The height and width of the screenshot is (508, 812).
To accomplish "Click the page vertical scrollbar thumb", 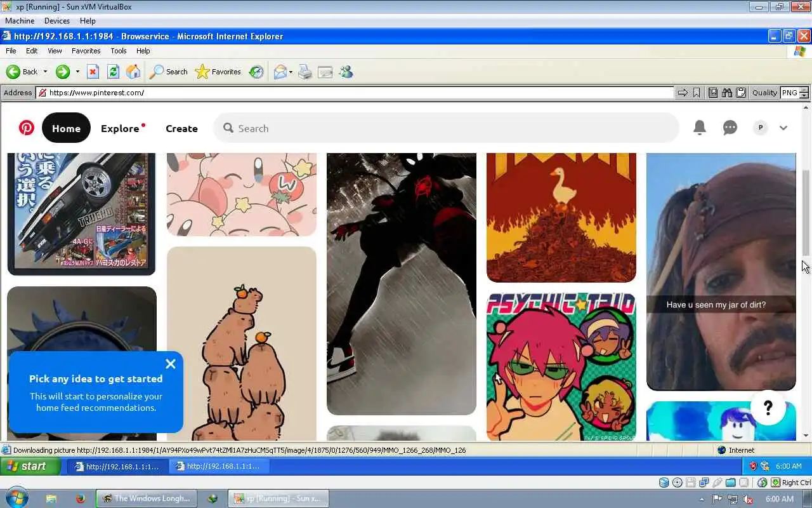I will [806, 213].
